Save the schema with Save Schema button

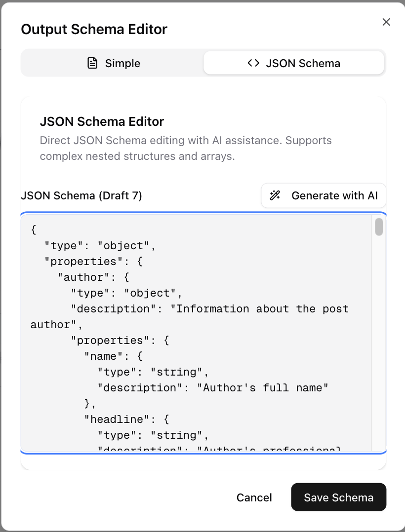pyautogui.click(x=338, y=497)
